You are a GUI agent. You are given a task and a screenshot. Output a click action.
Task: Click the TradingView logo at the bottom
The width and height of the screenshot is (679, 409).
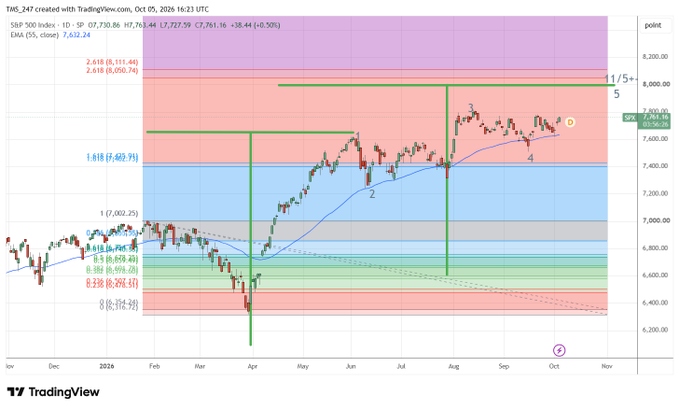53,392
